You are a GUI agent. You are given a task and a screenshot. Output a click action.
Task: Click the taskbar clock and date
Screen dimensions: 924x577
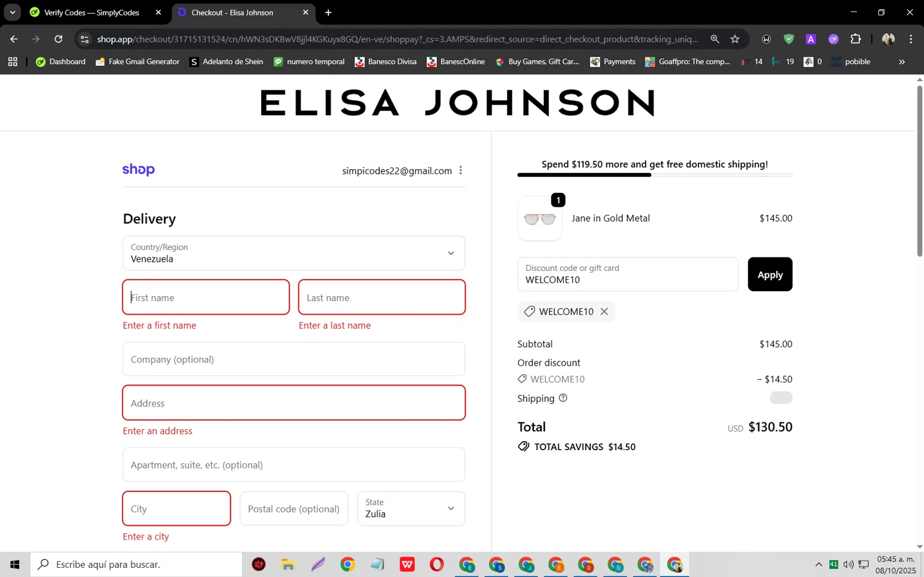coord(896,564)
